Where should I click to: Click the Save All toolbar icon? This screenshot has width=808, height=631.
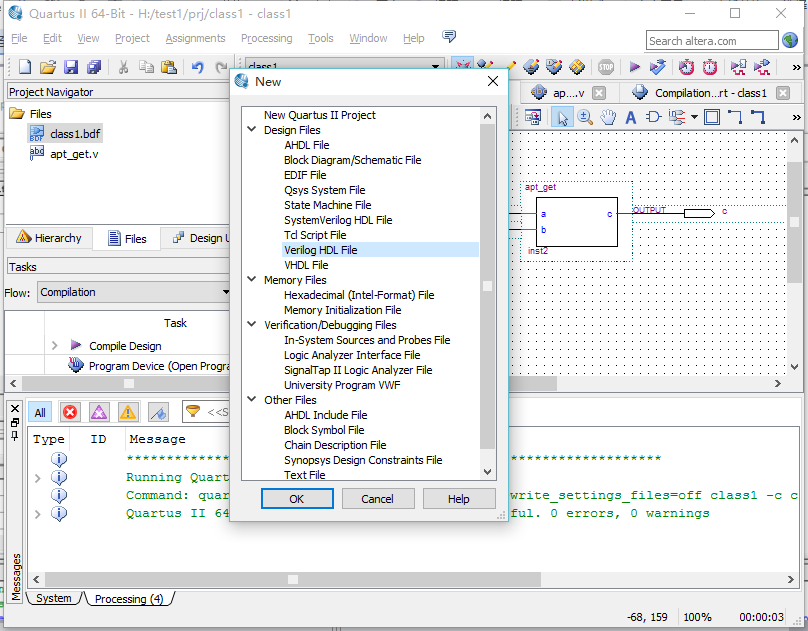click(94, 67)
